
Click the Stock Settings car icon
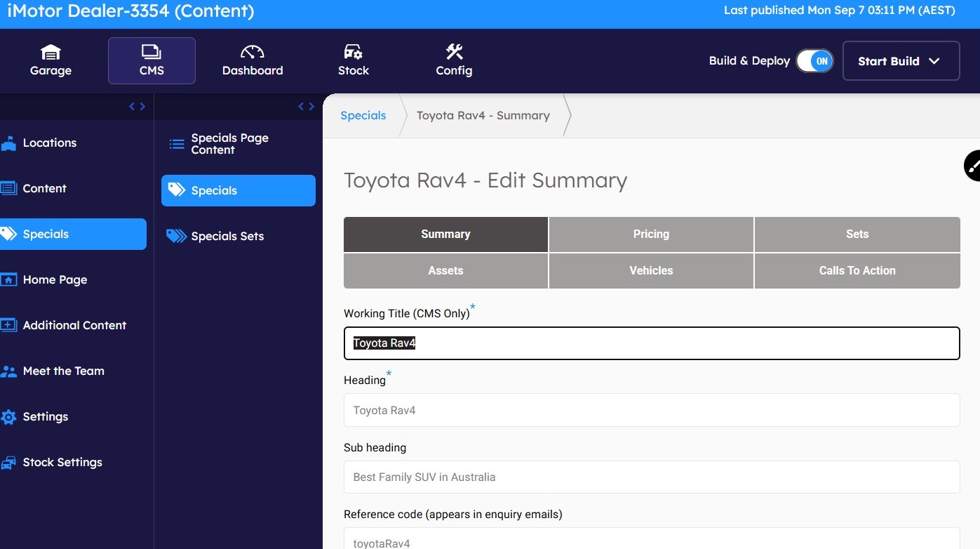click(8, 463)
